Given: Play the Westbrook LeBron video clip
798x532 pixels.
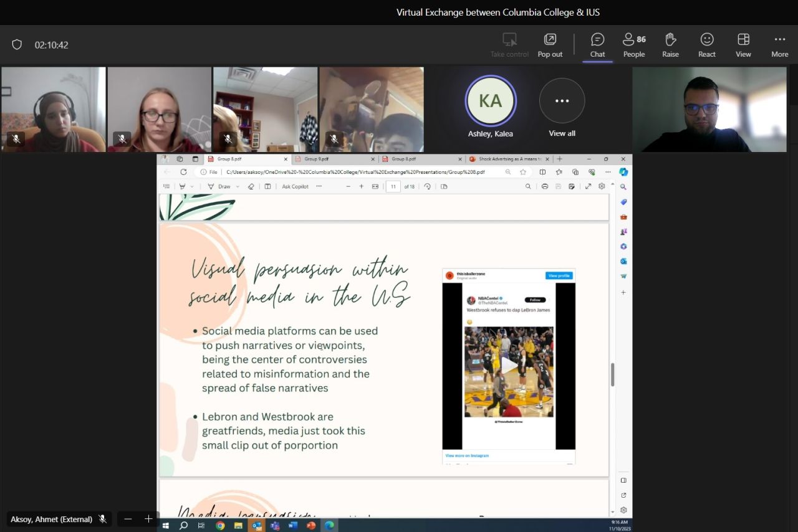Looking at the screenshot, I should (508, 366).
